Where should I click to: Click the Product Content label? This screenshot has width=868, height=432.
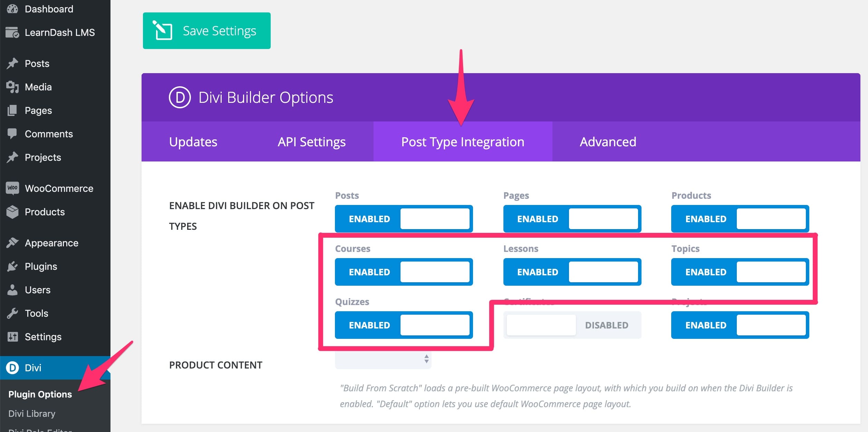(x=216, y=365)
